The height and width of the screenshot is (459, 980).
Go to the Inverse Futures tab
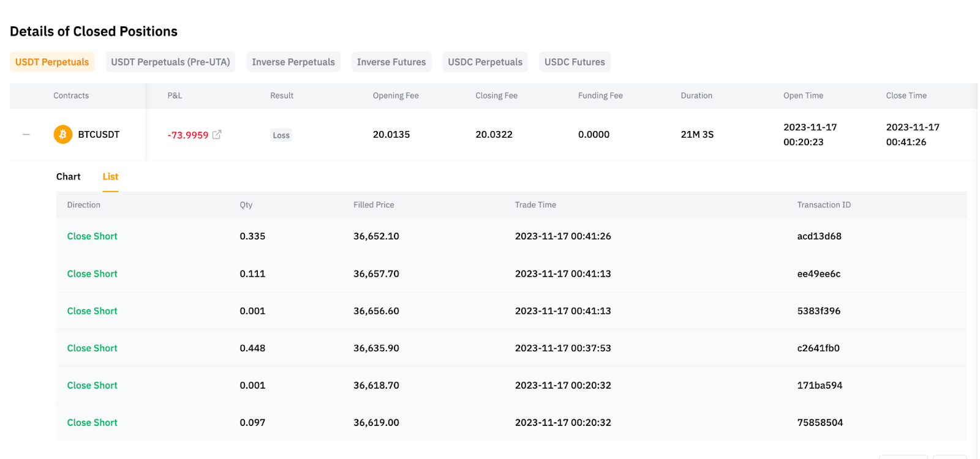coord(391,62)
